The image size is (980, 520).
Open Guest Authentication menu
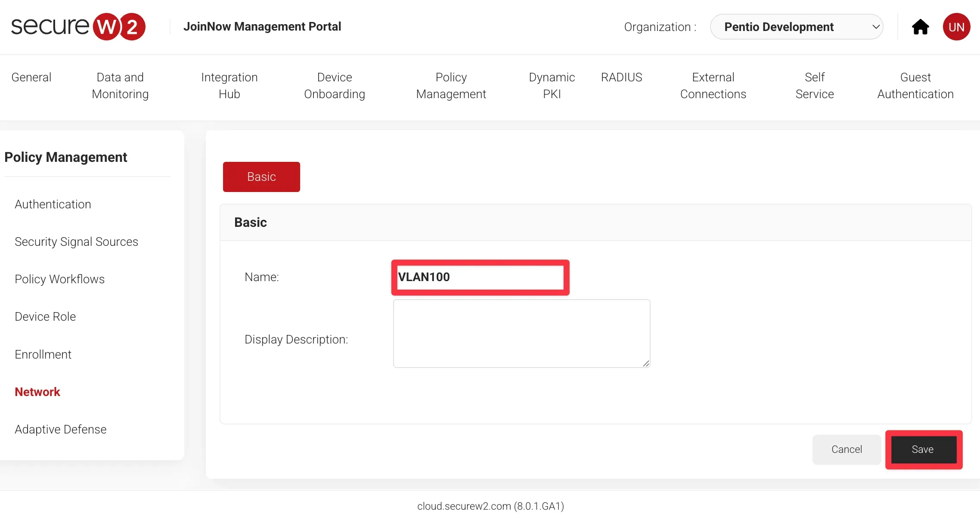coord(915,85)
